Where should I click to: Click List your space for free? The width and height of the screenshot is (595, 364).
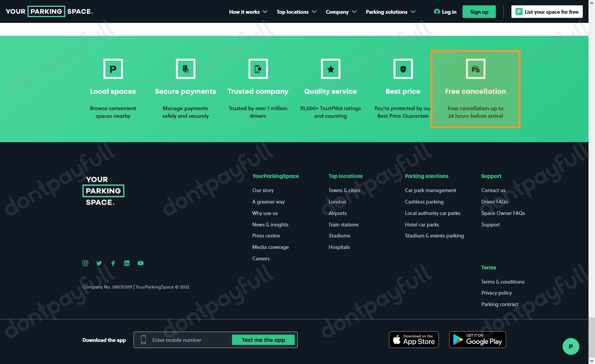click(x=547, y=12)
